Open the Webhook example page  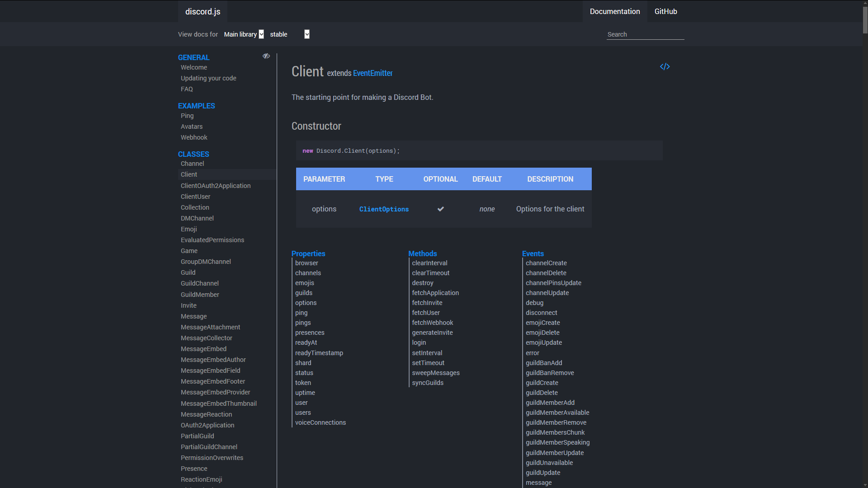pyautogui.click(x=194, y=137)
